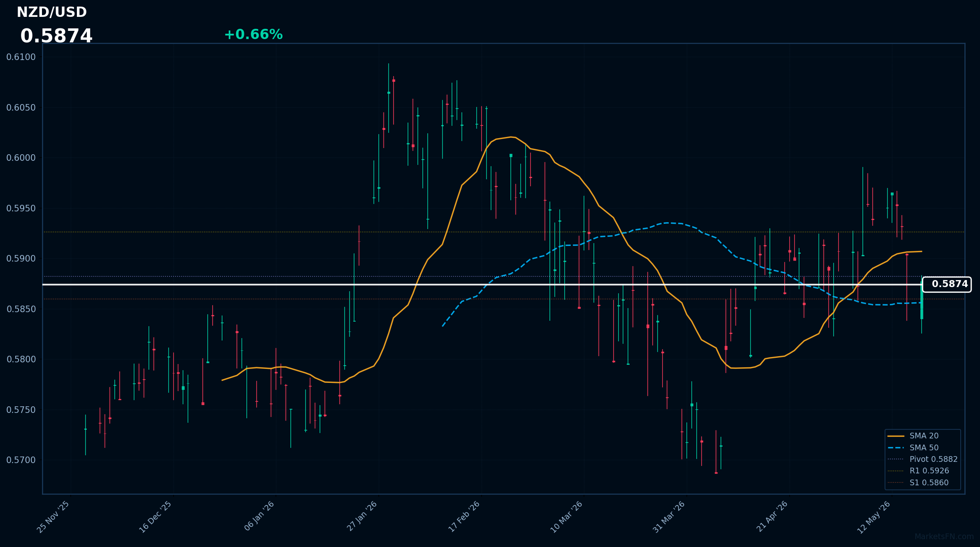Click the 0.5800 y-axis label

[x=21, y=359]
